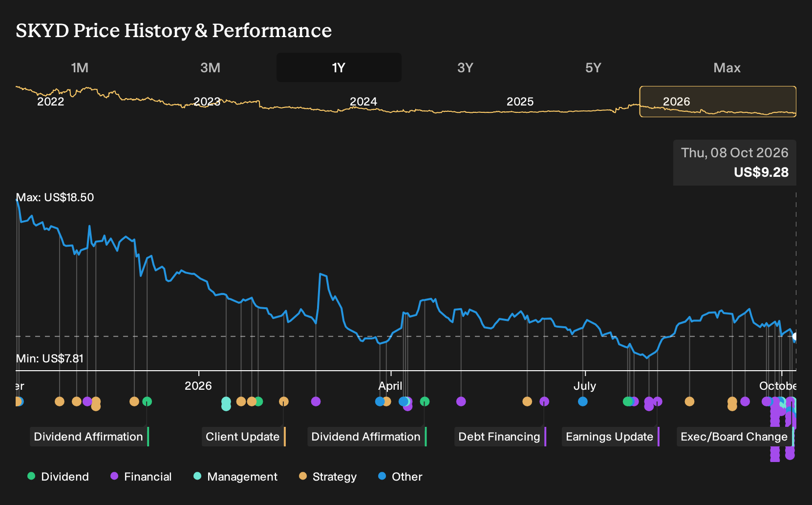
Task: Select the 5Y time range
Action: tap(593, 67)
